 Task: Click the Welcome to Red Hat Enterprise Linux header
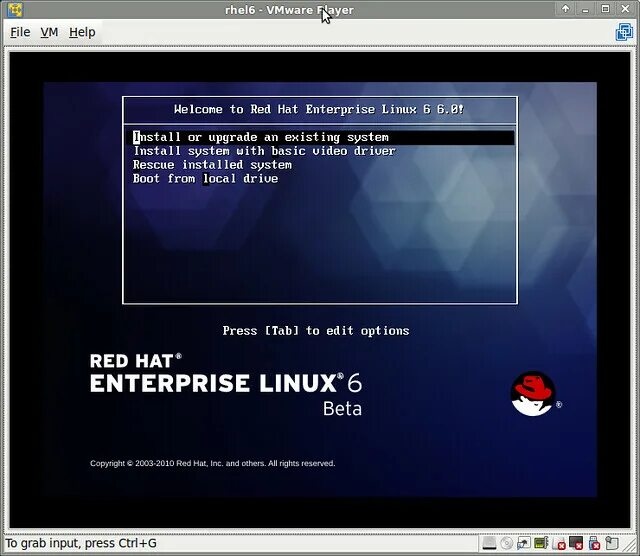(319, 109)
